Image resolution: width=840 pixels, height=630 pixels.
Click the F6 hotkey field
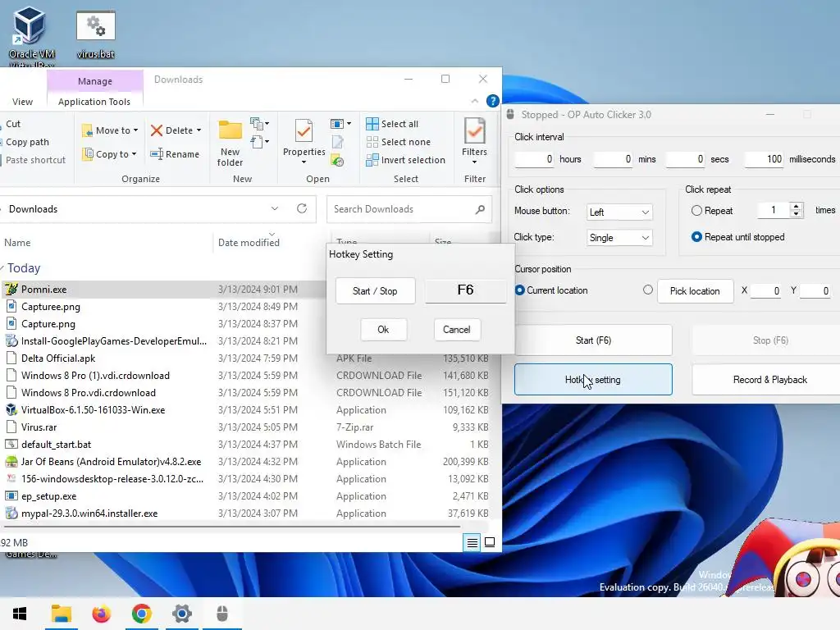tap(466, 290)
